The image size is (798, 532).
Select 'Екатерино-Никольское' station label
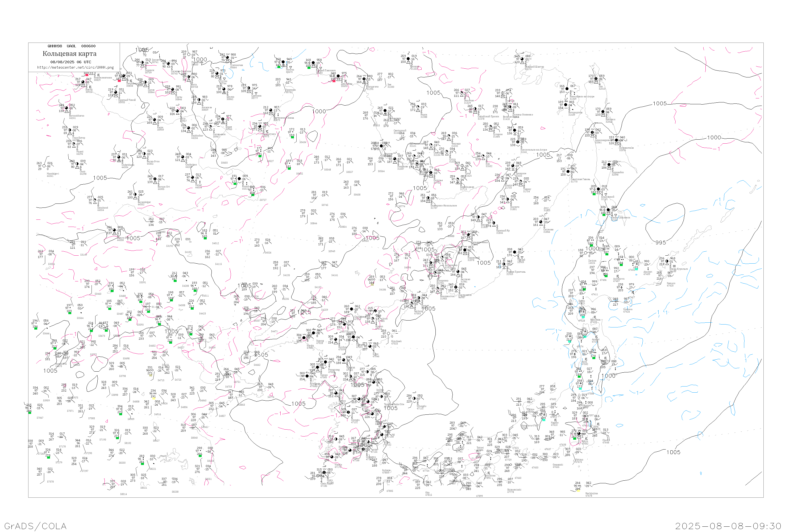pyautogui.click(x=443, y=206)
